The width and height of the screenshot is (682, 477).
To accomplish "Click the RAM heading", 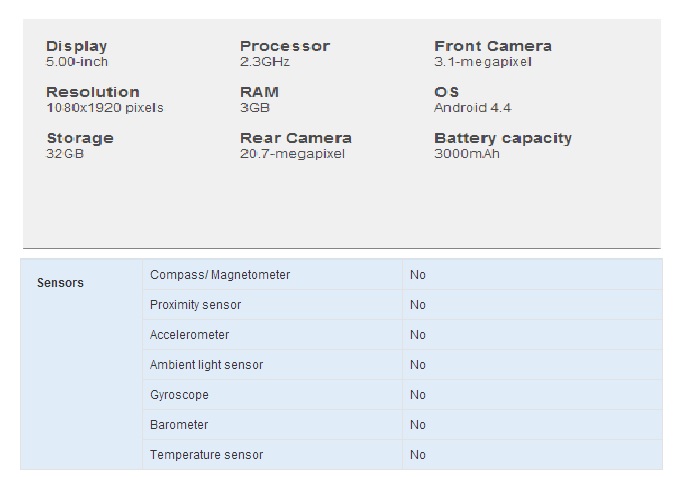I will click(x=259, y=92).
